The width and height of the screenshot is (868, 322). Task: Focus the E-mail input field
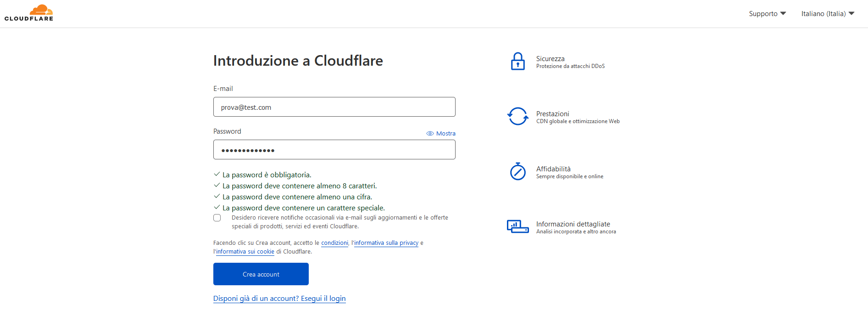pos(334,107)
